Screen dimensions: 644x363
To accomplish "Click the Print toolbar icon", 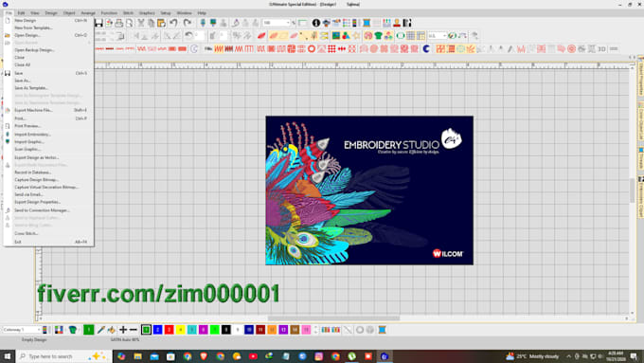I will pos(119,23).
